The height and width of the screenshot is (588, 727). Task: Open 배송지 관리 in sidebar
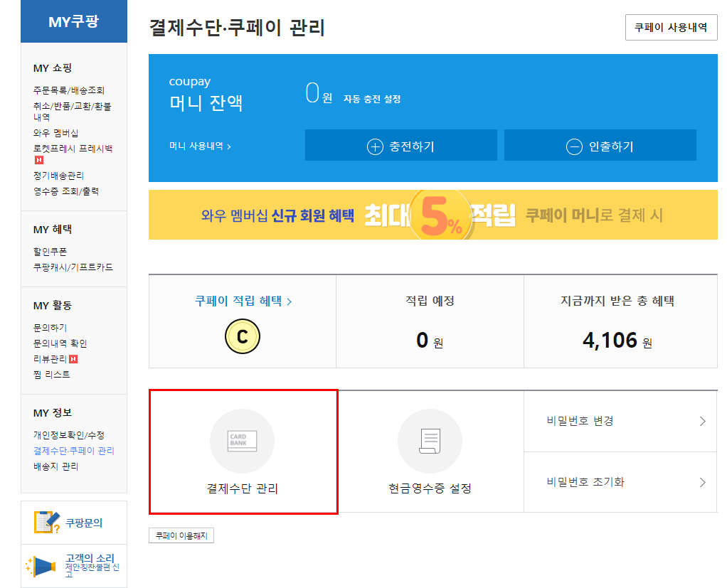pos(55,466)
